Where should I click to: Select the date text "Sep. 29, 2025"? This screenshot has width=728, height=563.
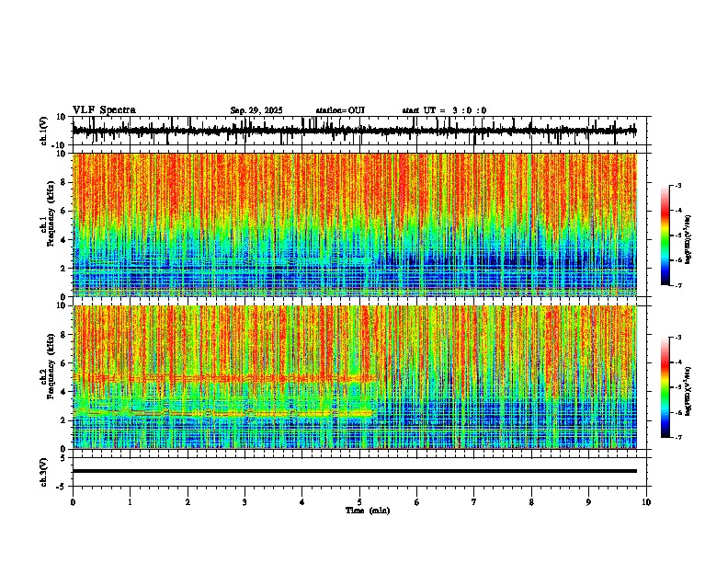pos(256,110)
